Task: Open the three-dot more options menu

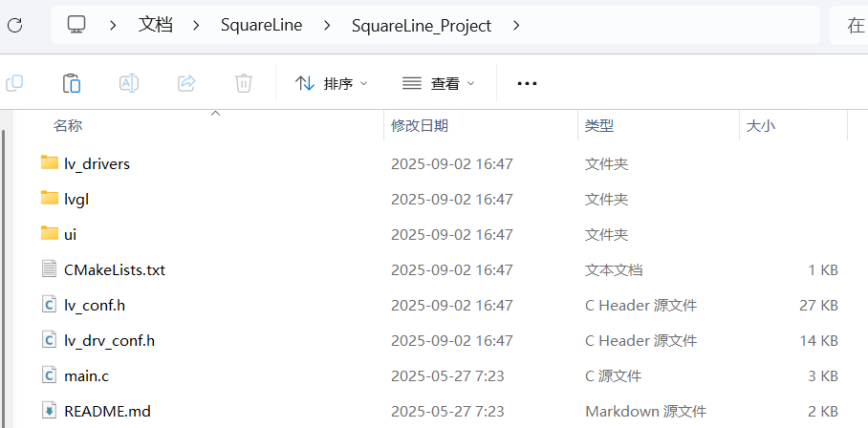Action: [x=527, y=84]
